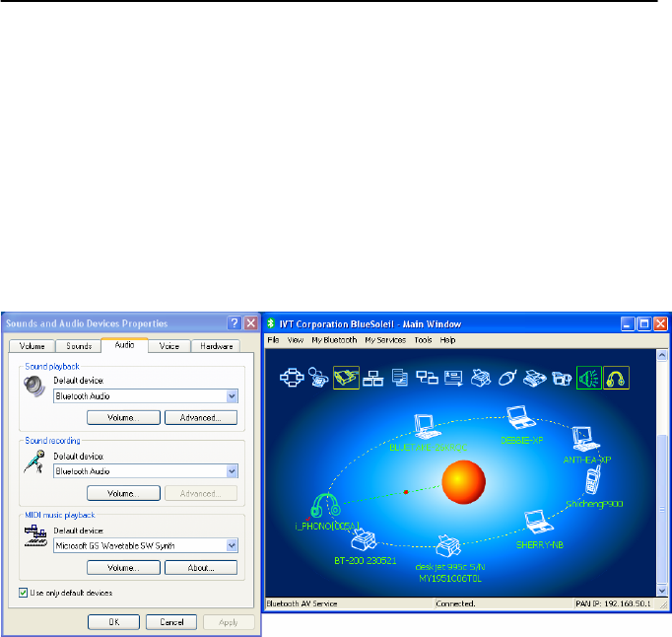Click the BlueSoleil scrollbar down arrow
The height and width of the screenshot is (637, 672).
[x=662, y=591]
